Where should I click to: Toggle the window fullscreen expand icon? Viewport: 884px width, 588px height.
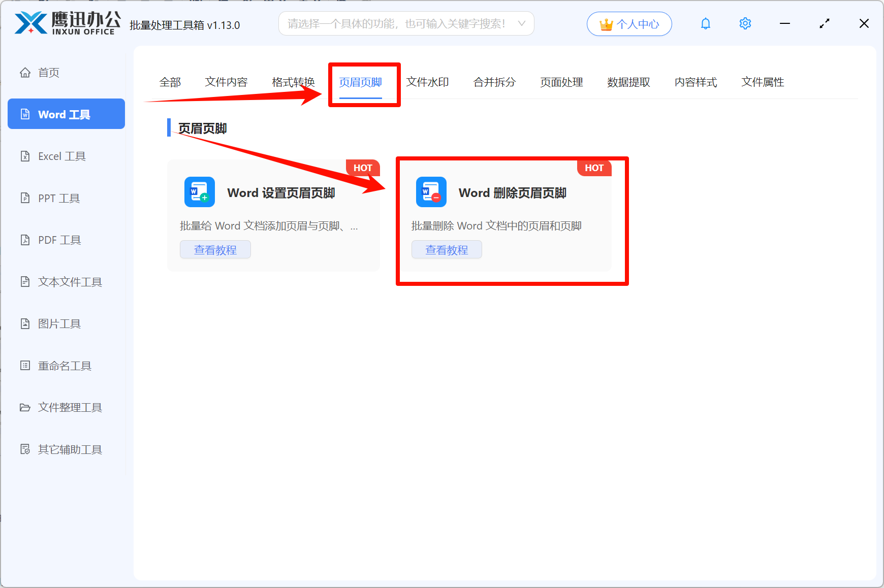click(824, 24)
